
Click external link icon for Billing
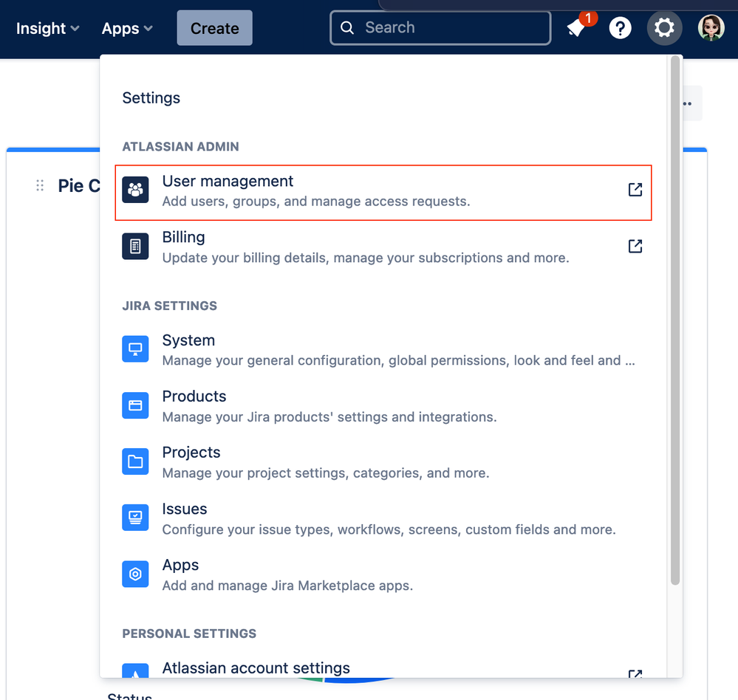coord(635,246)
